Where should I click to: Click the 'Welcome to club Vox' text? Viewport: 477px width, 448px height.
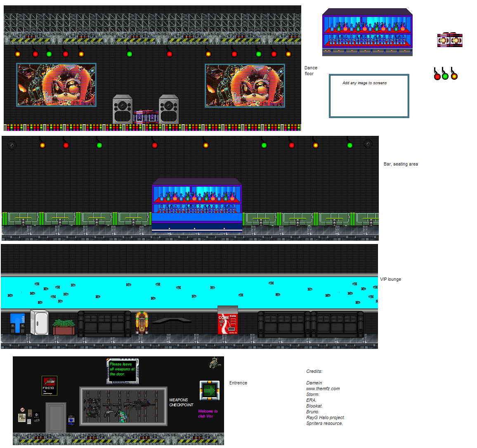[208, 414]
